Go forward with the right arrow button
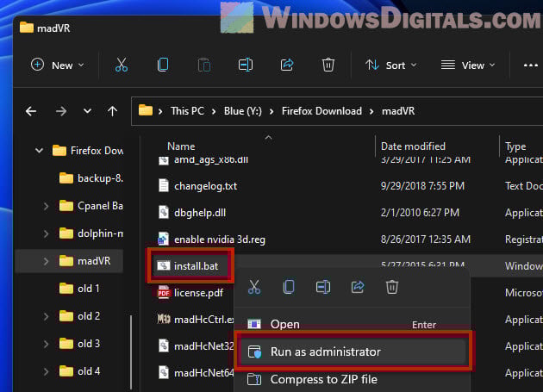Screen dimensions: 543x392 tap(61, 111)
